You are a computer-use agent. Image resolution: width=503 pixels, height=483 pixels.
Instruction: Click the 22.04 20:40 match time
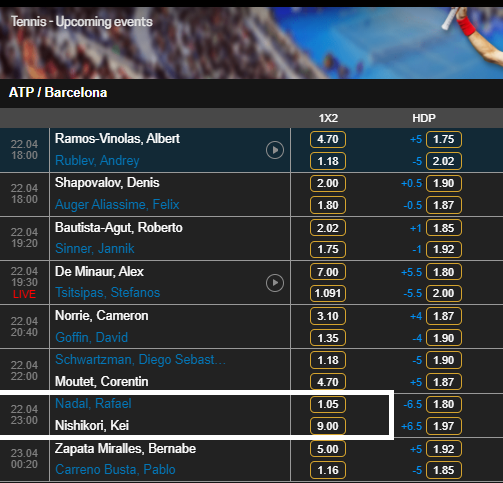[x=24, y=327]
